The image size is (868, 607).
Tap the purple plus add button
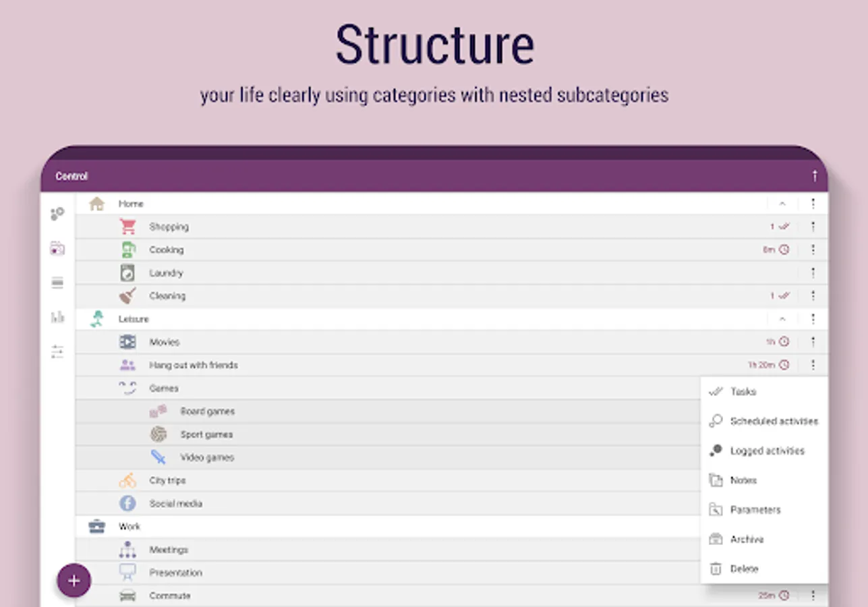(74, 581)
